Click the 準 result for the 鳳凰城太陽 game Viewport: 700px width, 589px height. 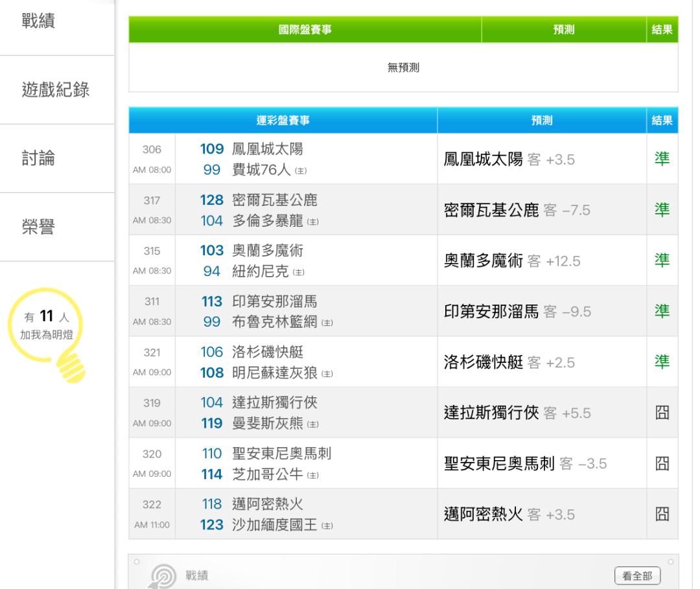[x=662, y=159]
